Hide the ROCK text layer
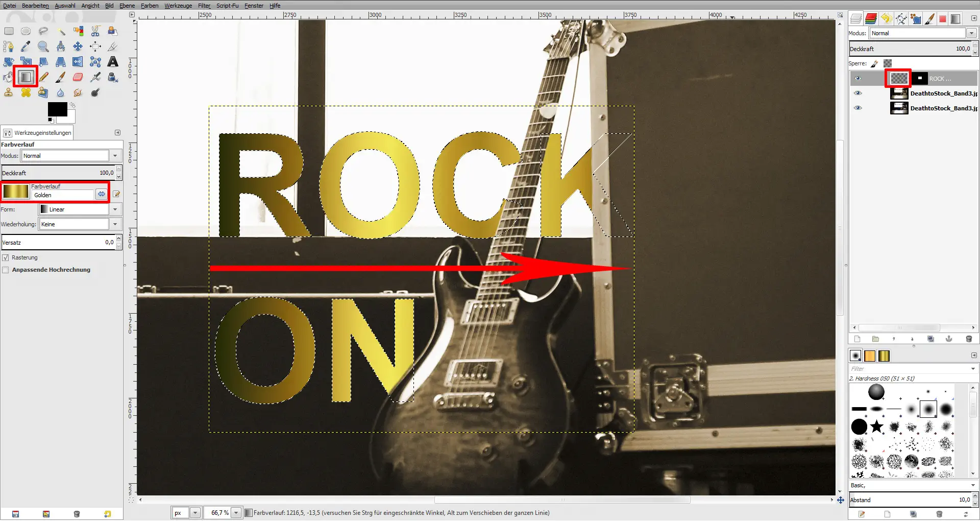This screenshot has height=521, width=980. 857,79
